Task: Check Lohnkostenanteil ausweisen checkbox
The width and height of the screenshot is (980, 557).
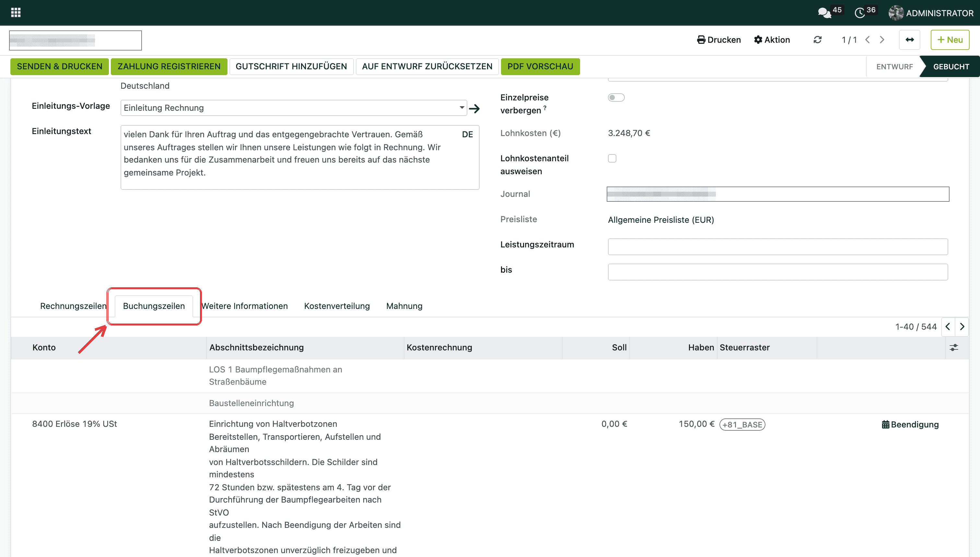Action: 612,158
